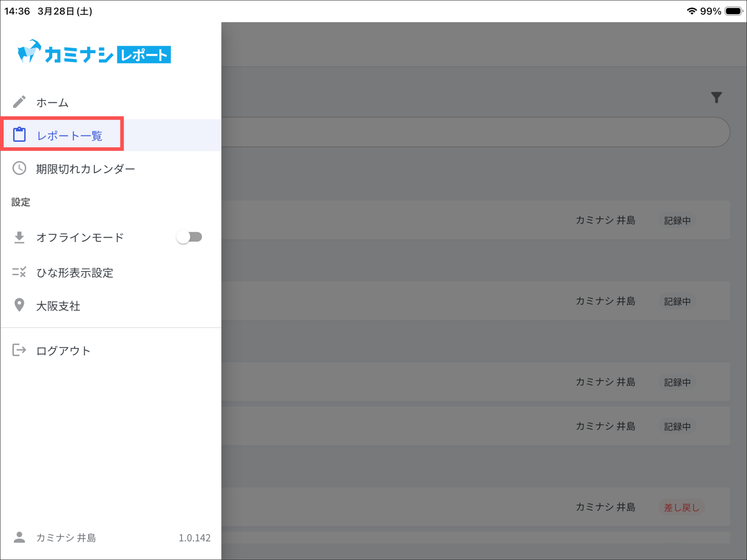Click the clock icon for 期限切れカレンダー

coord(19,168)
